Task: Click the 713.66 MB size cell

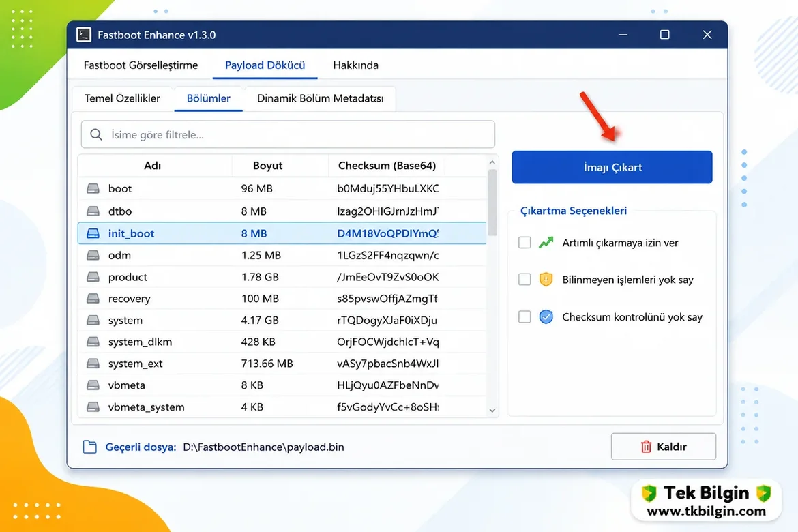Action: (267, 364)
